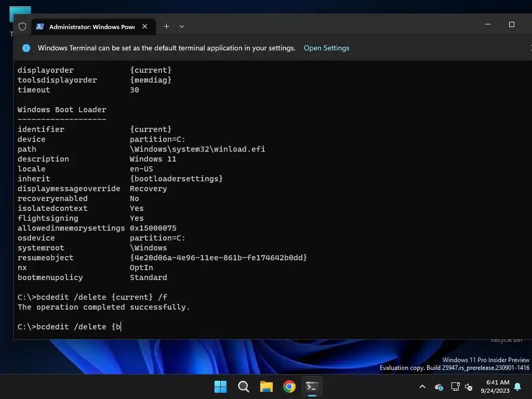The image size is (532, 399).
Task: Select the Administrator: Windows PowerShell tab
Action: coord(94,26)
